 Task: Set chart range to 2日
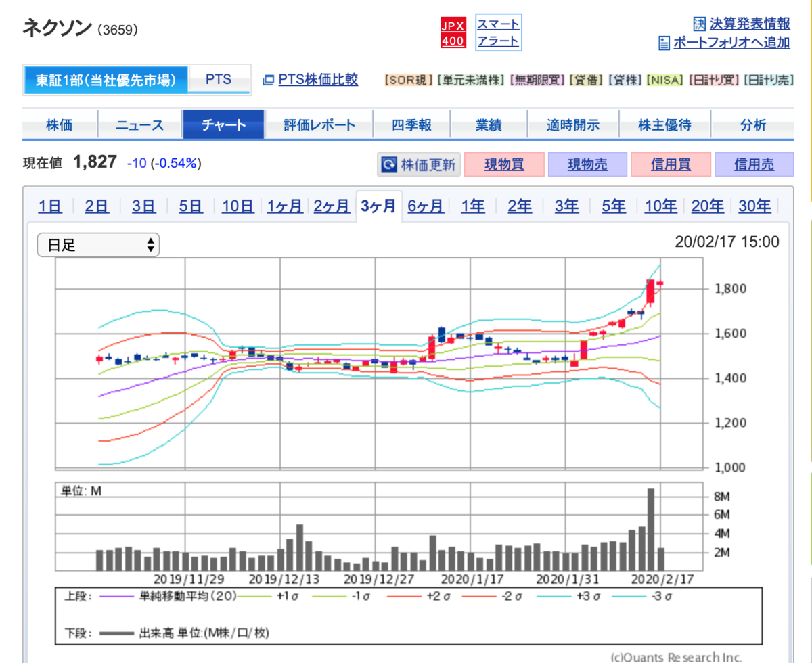[x=97, y=206]
